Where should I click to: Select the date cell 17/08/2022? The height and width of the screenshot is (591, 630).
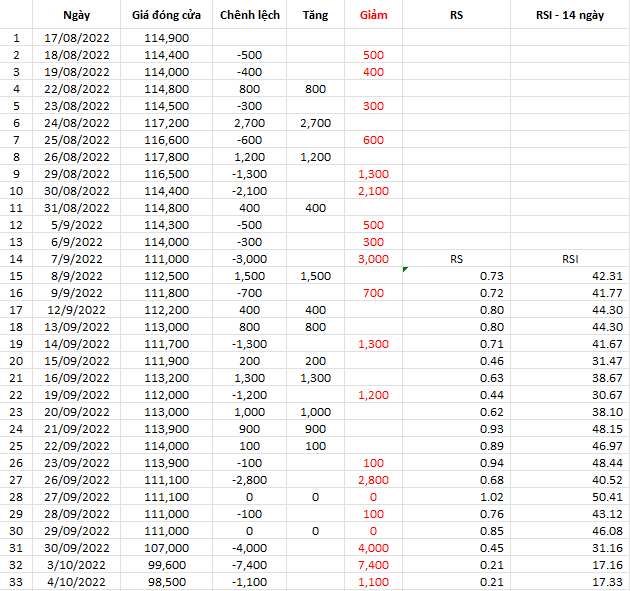pos(76,38)
